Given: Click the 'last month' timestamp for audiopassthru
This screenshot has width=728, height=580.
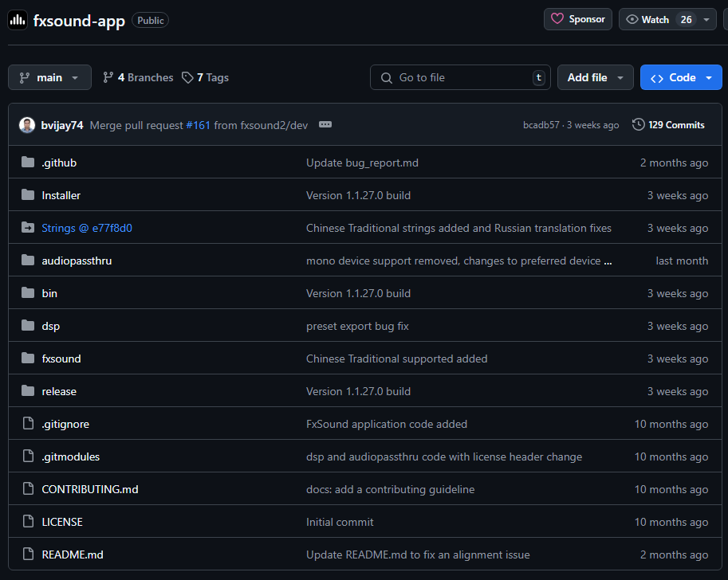Looking at the screenshot, I should tap(682, 261).
